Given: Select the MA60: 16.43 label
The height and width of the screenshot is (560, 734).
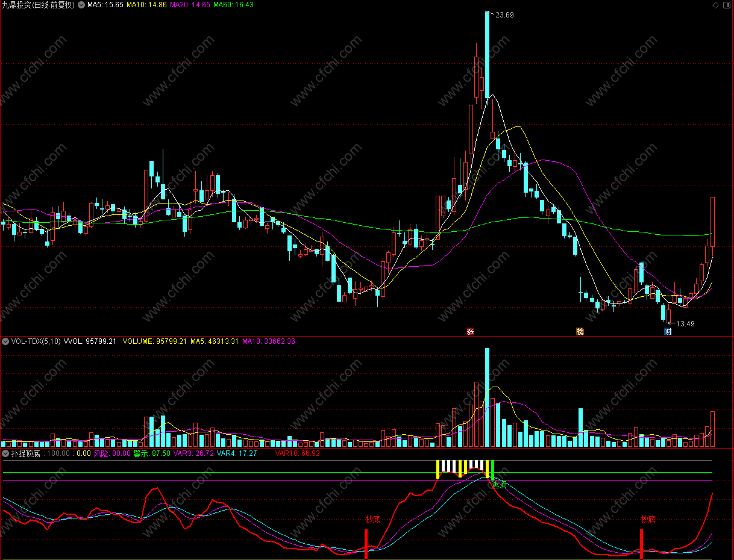Looking at the screenshot, I should click(234, 5).
